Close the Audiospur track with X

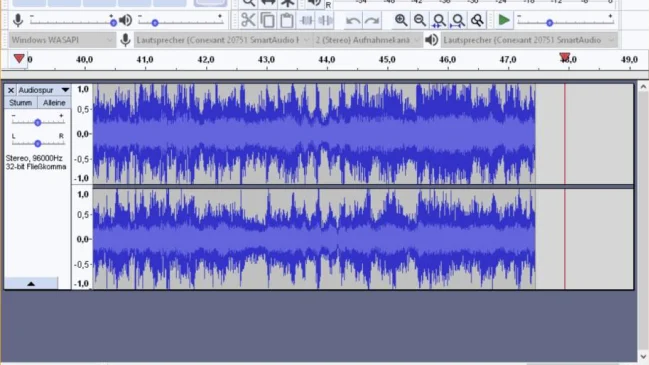(11, 90)
